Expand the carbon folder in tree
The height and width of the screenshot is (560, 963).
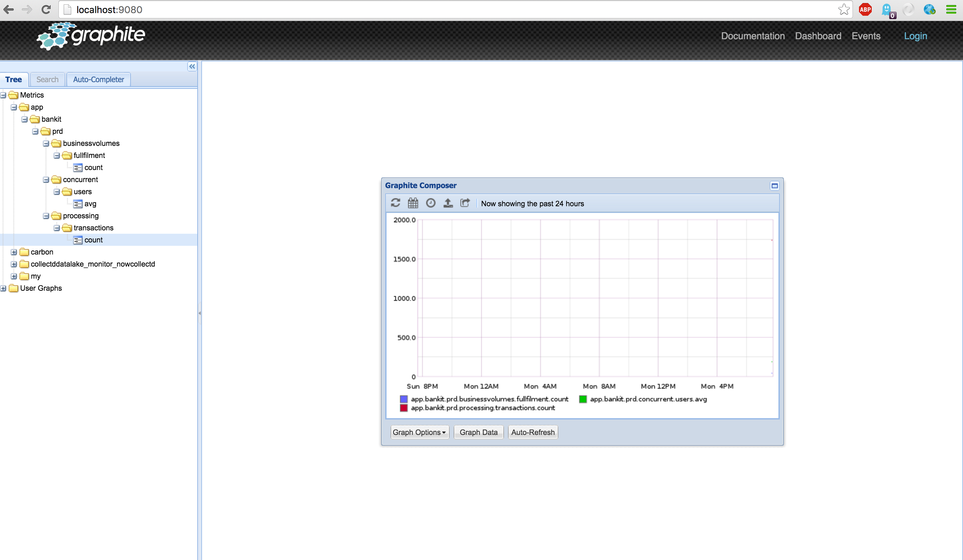14,252
